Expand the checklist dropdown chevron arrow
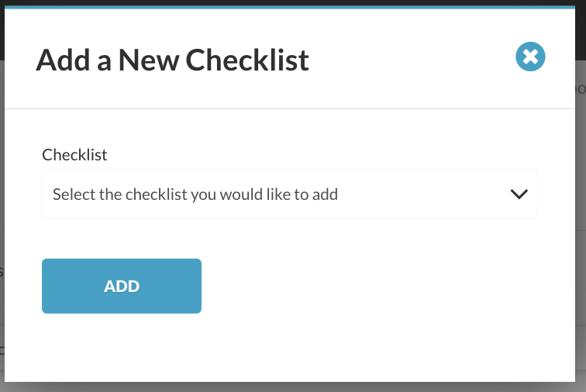This screenshot has height=392, width=586. [x=519, y=194]
